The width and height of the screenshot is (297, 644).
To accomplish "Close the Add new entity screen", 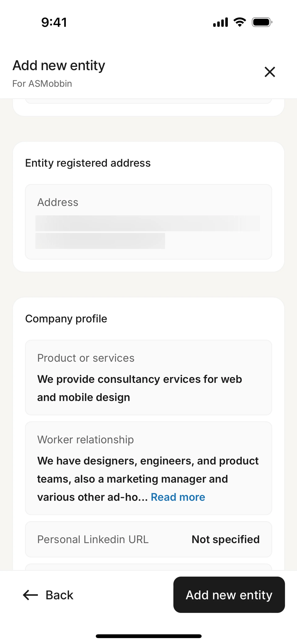I will point(270,72).
